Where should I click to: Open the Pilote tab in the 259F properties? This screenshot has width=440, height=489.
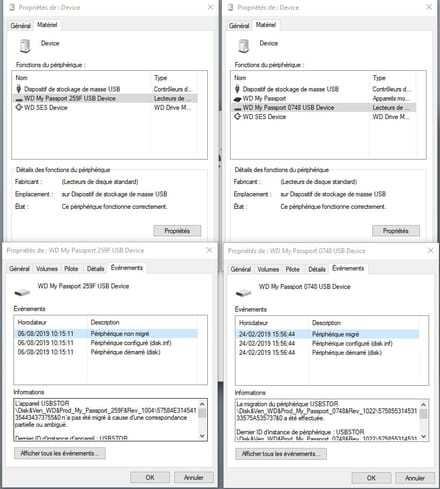point(71,269)
